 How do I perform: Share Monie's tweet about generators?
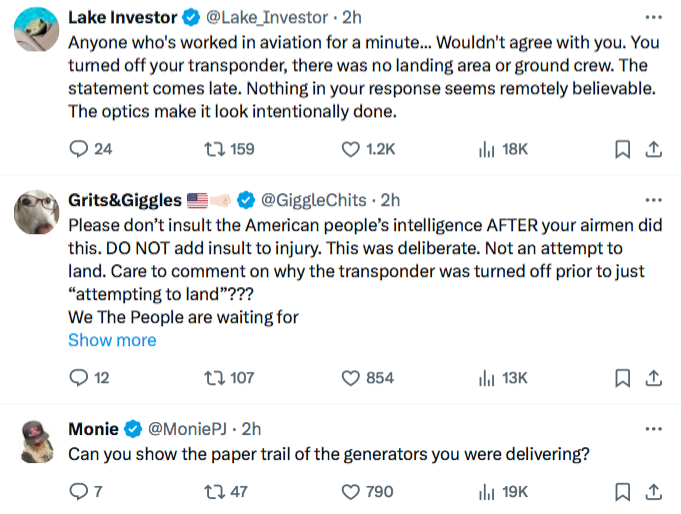pyautogui.click(x=654, y=492)
